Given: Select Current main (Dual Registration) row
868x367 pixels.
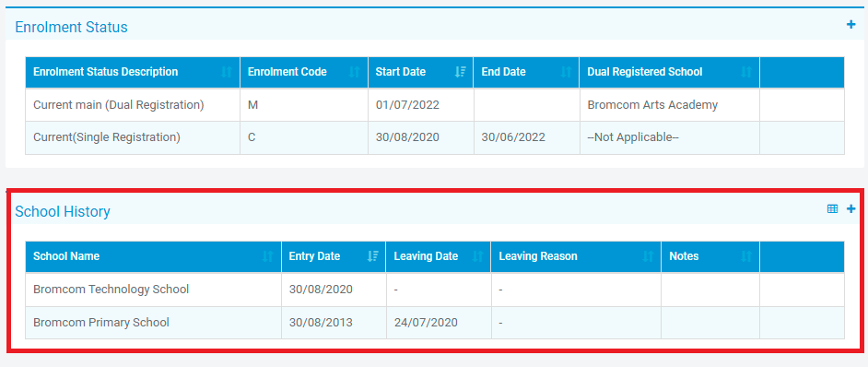Looking at the screenshot, I should [435, 105].
